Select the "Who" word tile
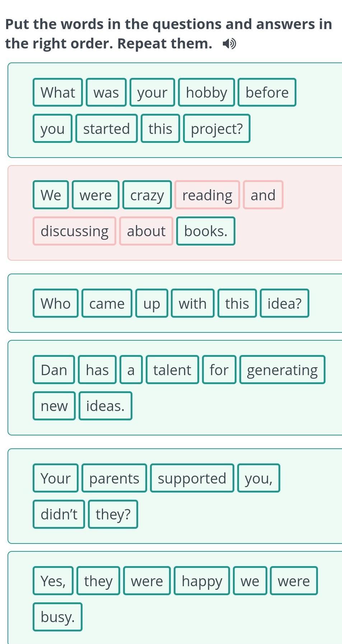Screen dimensions: 342x644 [55, 304]
